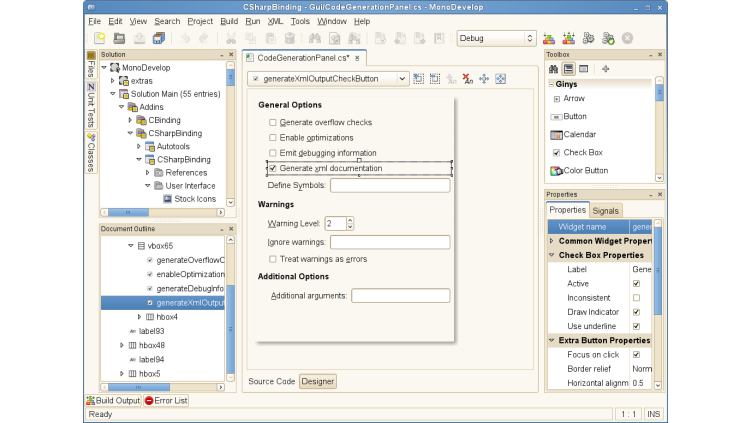Click the red X delete widget icon
The image size is (752, 423).
click(x=468, y=79)
